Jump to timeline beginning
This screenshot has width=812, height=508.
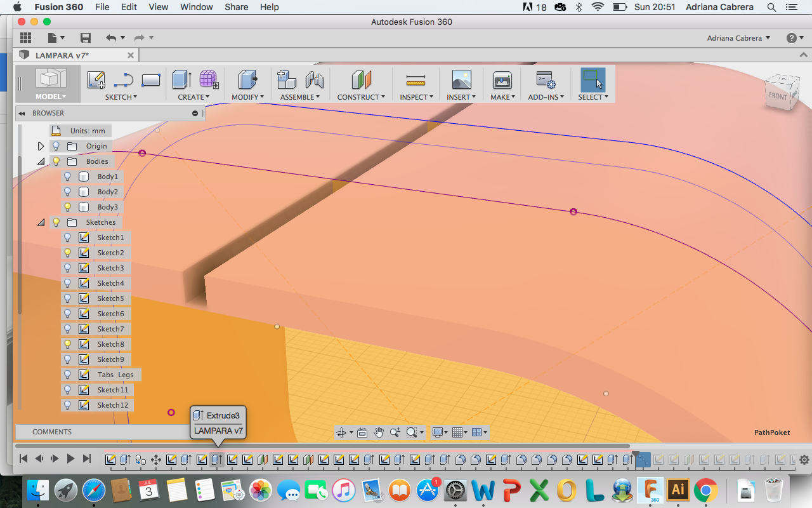23,458
